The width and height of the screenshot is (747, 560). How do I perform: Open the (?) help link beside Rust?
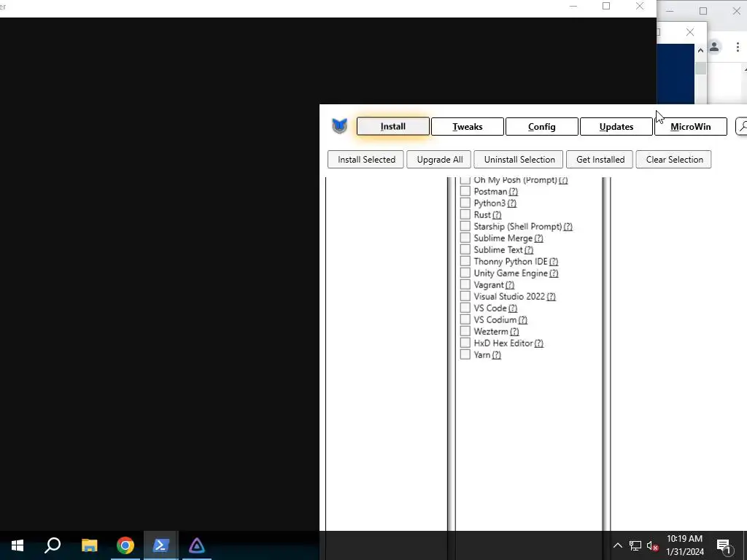tap(496, 215)
